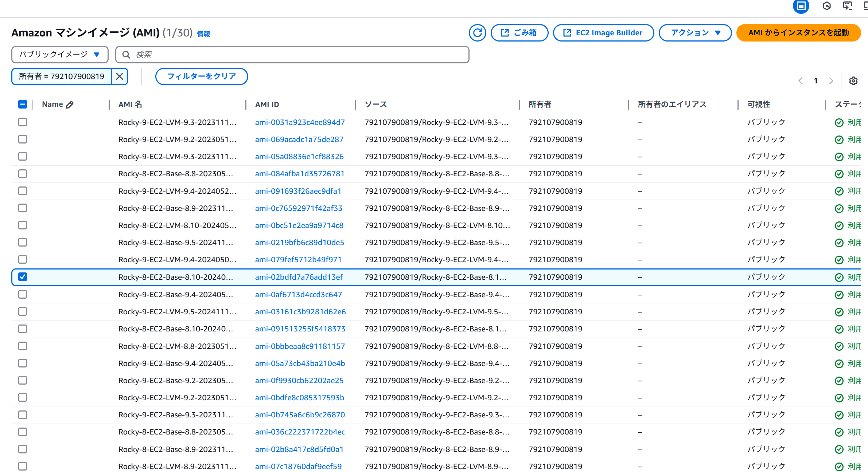Toggle the select-all header checkbox
The width and height of the screenshot is (868, 472).
click(23, 105)
